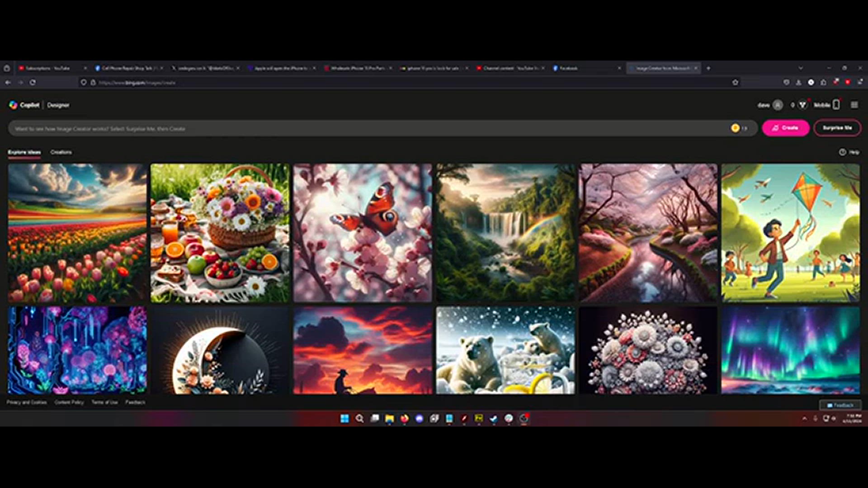Image resolution: width=868 pixels, height=488 pixels.
Task: Click the red extension icon in the browser toolbar
Action: pos(835,82)
